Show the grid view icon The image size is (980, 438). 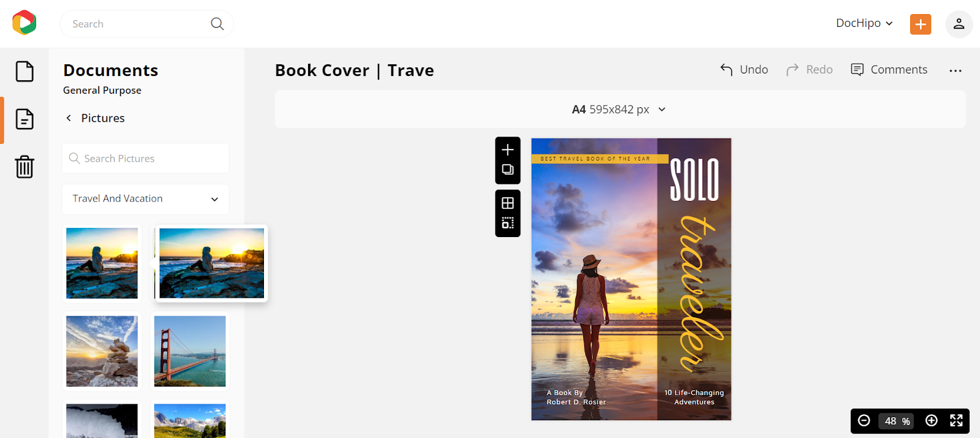(508, 203)
